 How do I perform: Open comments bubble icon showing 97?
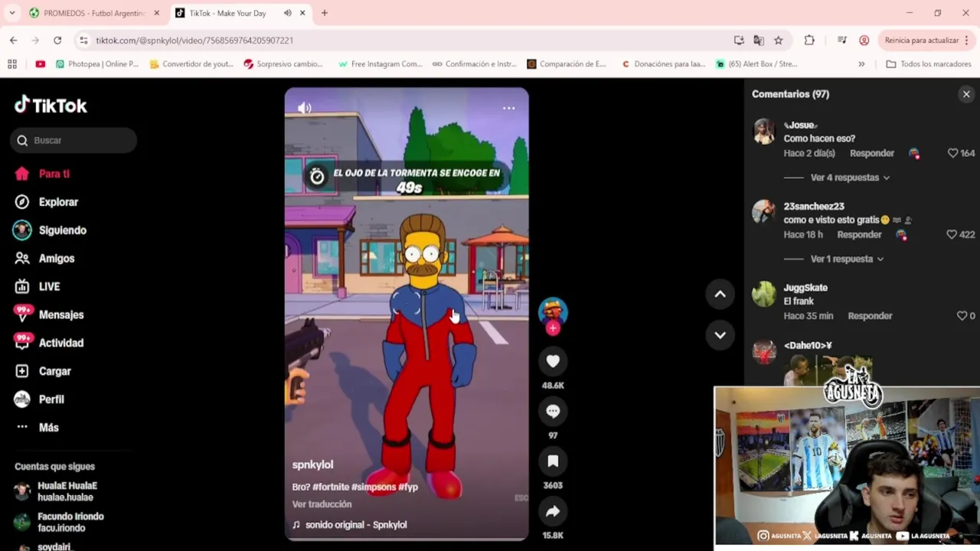(553, 412)
